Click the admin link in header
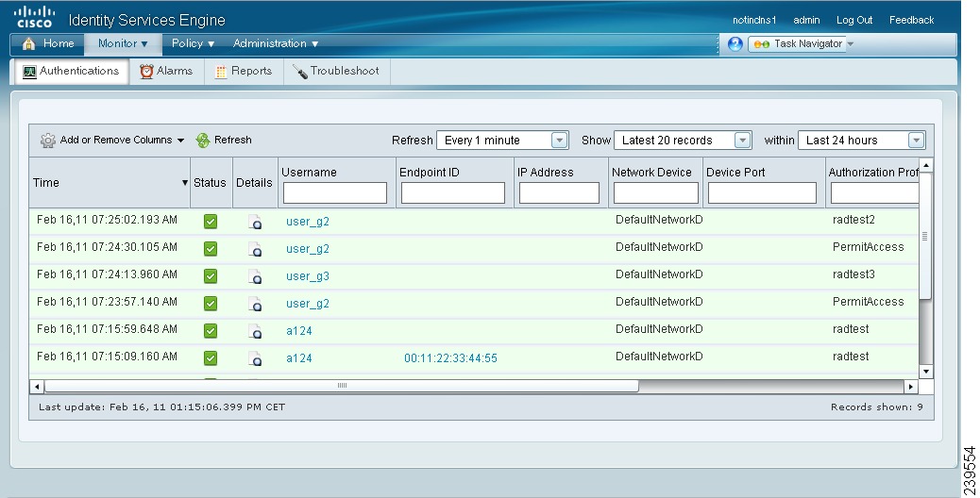Image resolution: width=980 pixels, height=498 pixels. pos(806,20)
